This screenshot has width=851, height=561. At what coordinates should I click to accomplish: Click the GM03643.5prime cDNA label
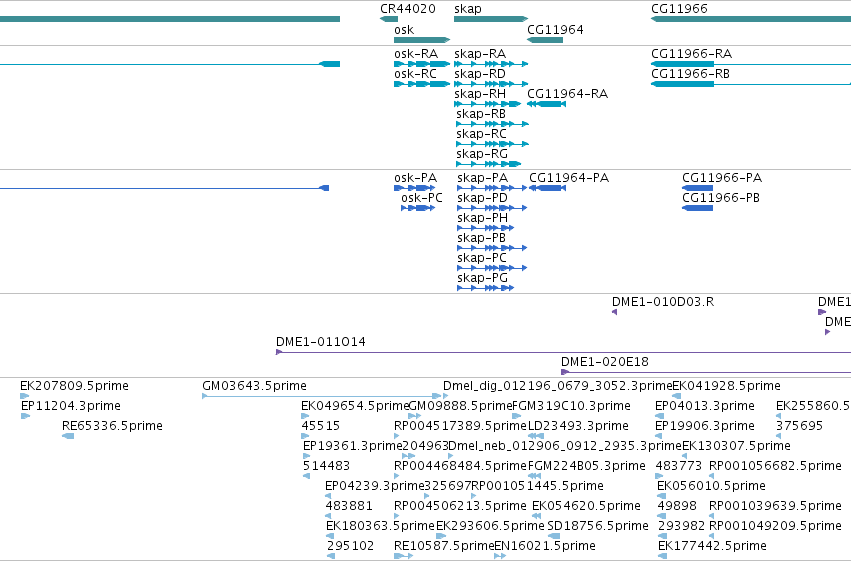tap(254, 386)
